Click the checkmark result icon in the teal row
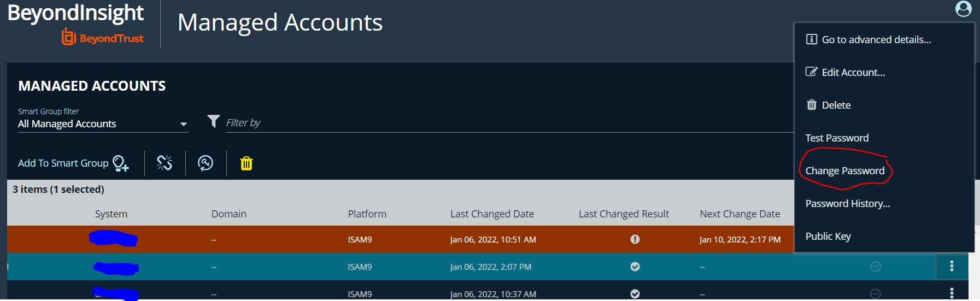The image size is (980, 301). tap(635, 267)
